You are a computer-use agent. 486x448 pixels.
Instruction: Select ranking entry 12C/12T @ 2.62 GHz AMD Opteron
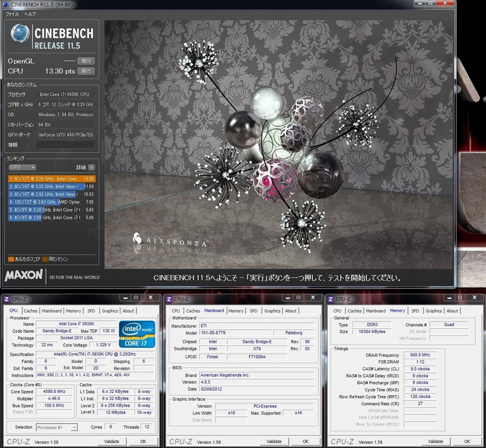pos(52,202)
